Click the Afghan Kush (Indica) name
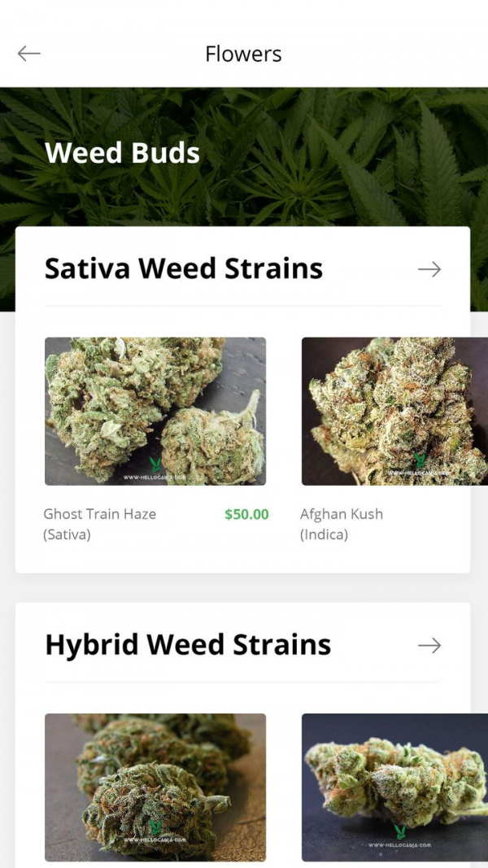The height and width of the screenshot is (868, 488). (x=342, y=524)
